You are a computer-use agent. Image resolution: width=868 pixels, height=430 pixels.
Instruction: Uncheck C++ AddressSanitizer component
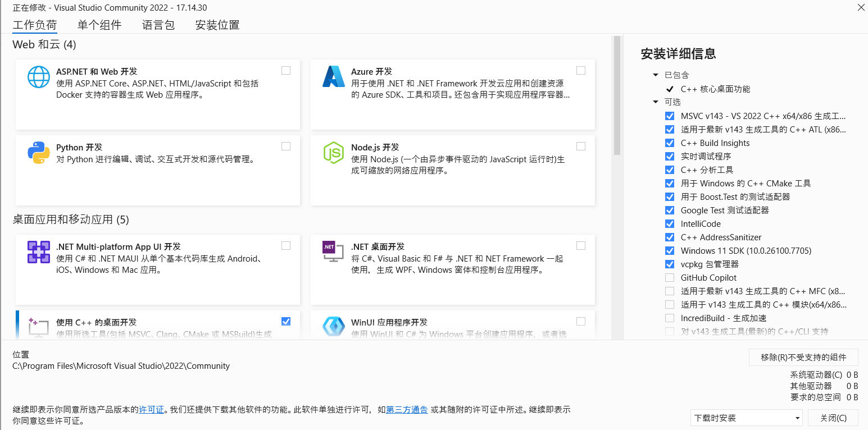[670, 237]
